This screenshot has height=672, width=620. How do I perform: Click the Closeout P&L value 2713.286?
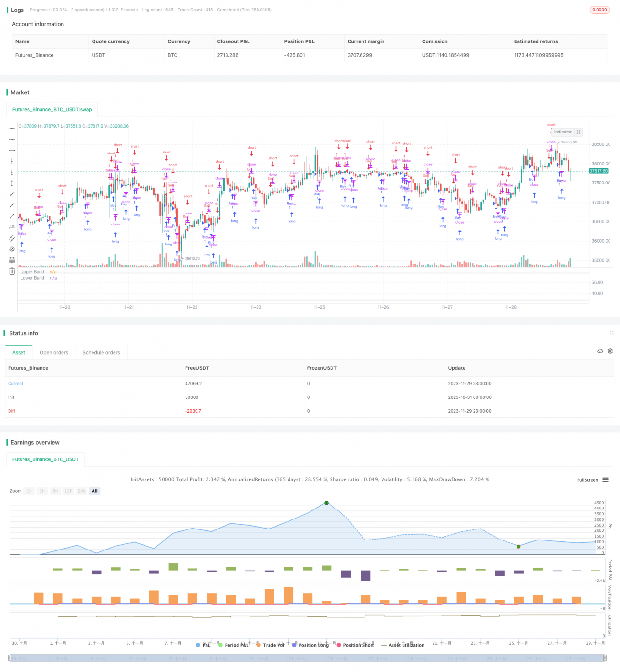coord(227,55)
